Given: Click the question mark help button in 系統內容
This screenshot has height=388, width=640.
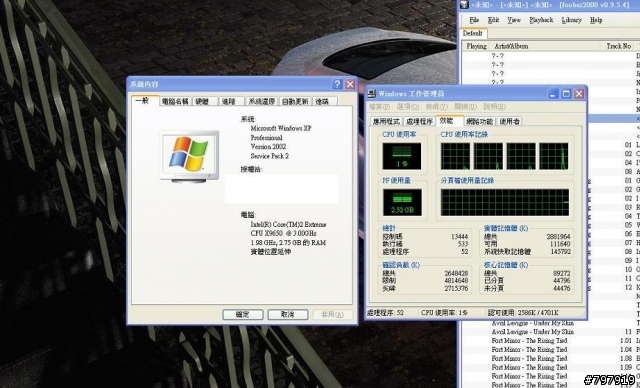Looking at the screenshot, I should point(337,84).
